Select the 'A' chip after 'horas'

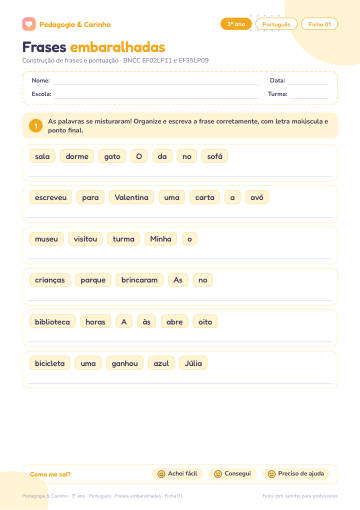point(124,322)
